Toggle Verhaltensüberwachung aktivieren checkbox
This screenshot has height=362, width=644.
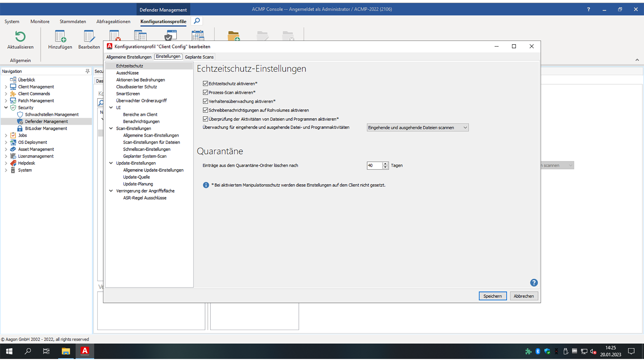205,101
